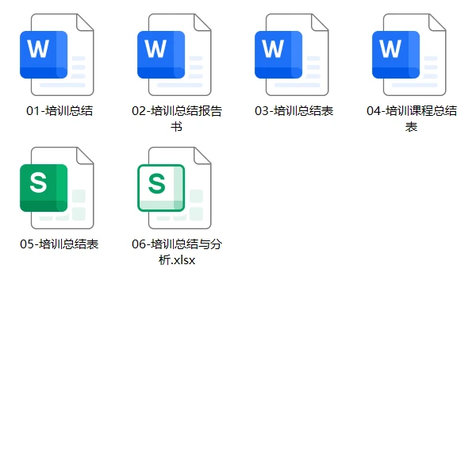
Task: Click the label 02-培训总结报告书
Action: click(x=177, y=119)
